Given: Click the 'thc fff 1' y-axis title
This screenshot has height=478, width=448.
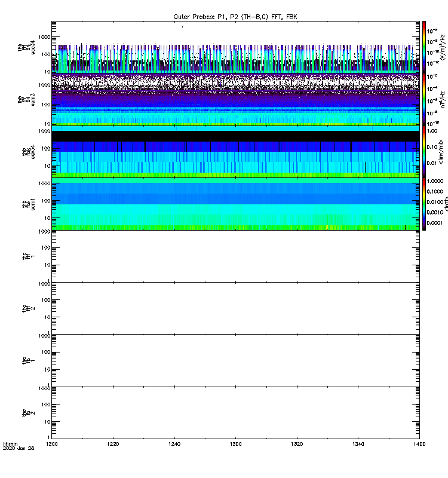Looking at the screenshot, I should tap(29, 256).
